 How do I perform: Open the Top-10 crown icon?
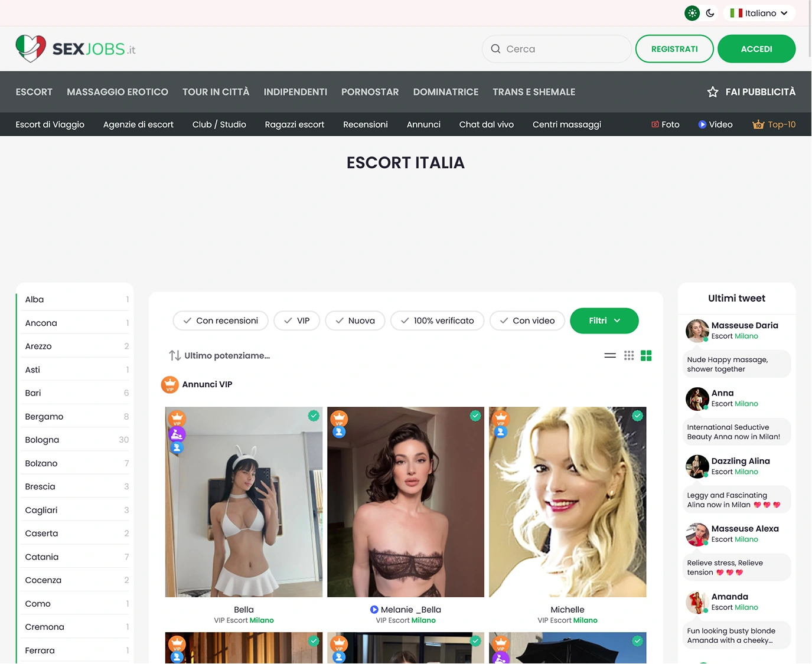pos(758,125)
